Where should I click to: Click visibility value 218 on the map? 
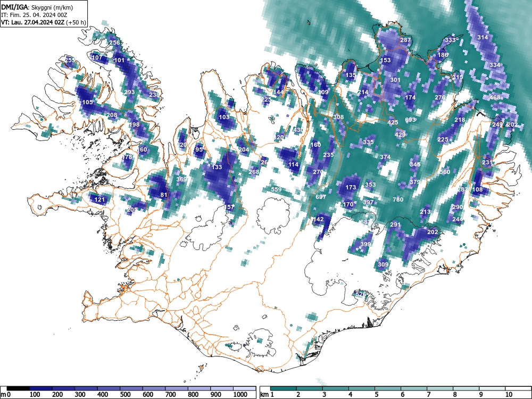point(460,119)
